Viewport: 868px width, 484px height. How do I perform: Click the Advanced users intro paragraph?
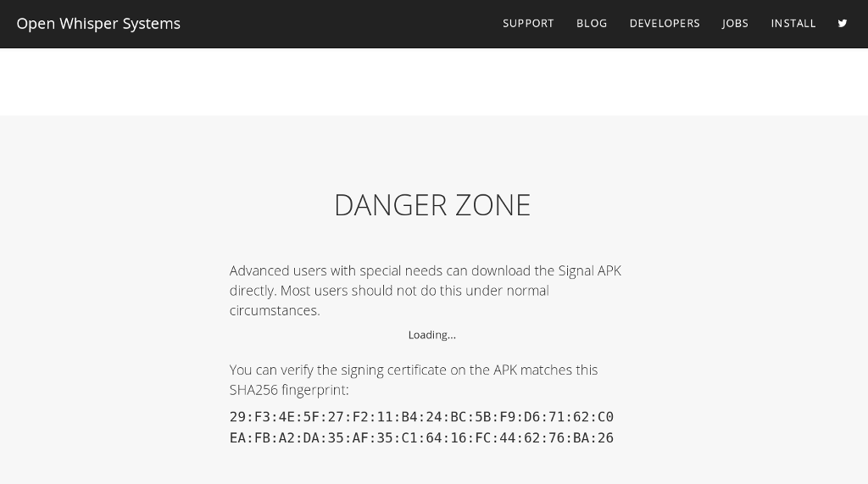[x=426, y=291]
